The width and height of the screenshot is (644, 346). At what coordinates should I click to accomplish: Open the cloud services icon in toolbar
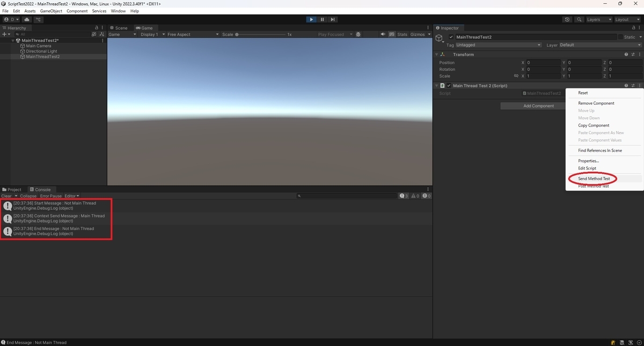(27, 19)
